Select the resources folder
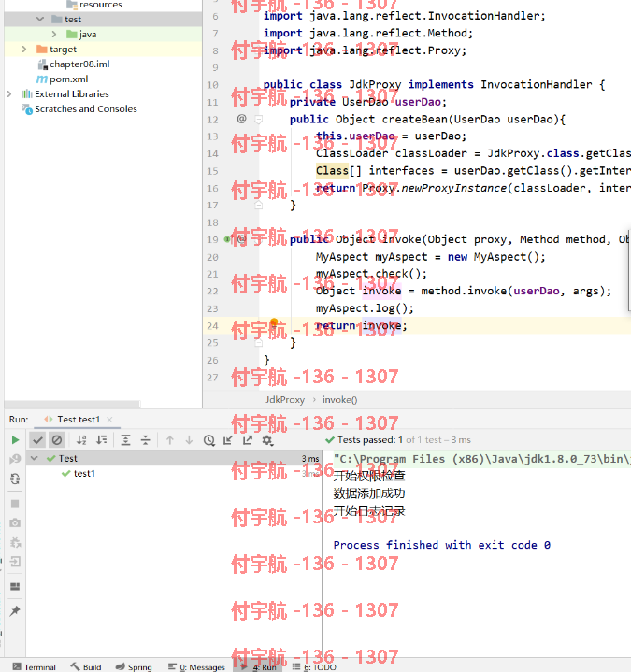 (101, 5)
